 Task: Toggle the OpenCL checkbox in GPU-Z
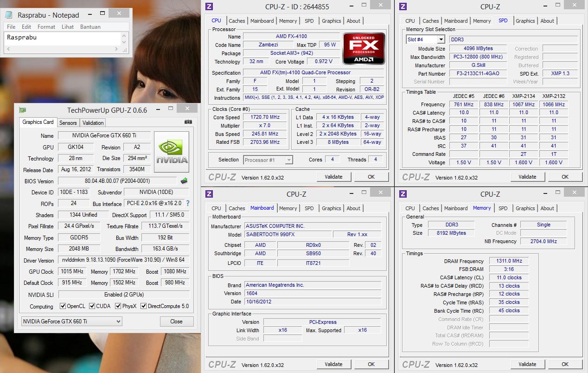click(63, 306)
